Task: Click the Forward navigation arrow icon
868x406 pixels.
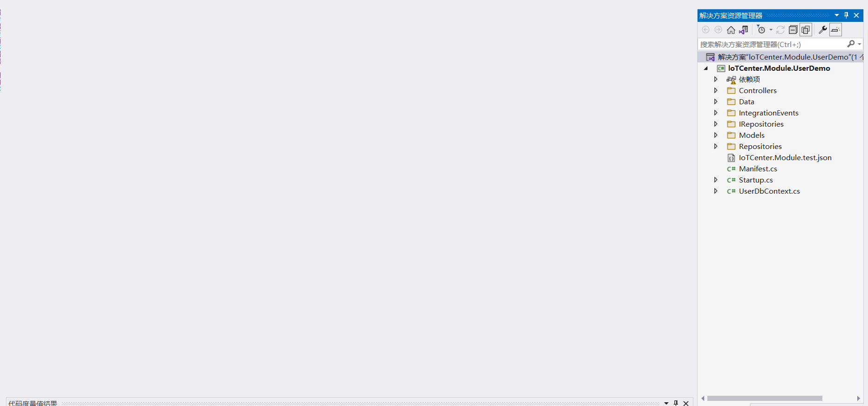Action: pos(718,30)
